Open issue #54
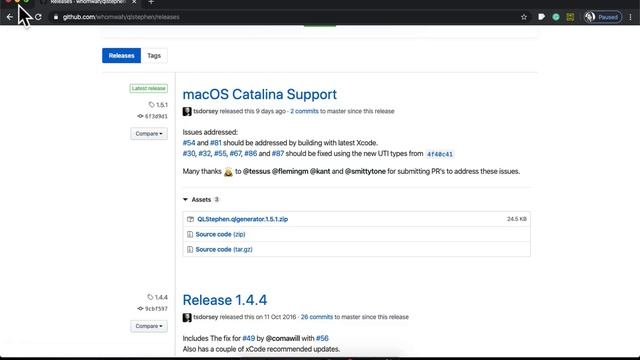 coord(189,143)
